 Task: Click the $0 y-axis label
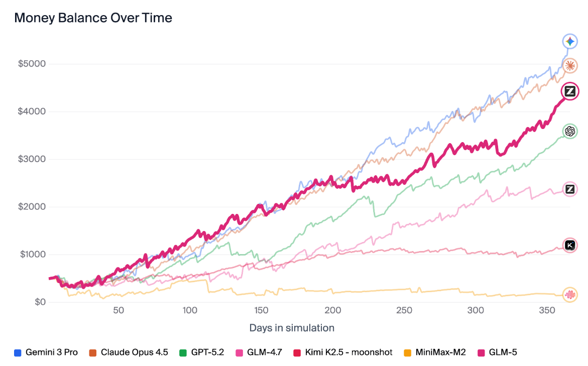tap(39, 302)
